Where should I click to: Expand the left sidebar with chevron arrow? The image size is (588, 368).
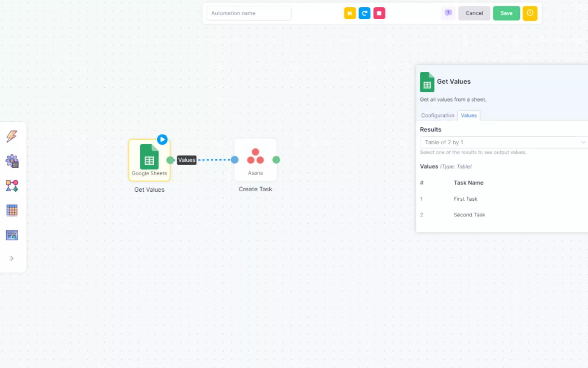11,258
